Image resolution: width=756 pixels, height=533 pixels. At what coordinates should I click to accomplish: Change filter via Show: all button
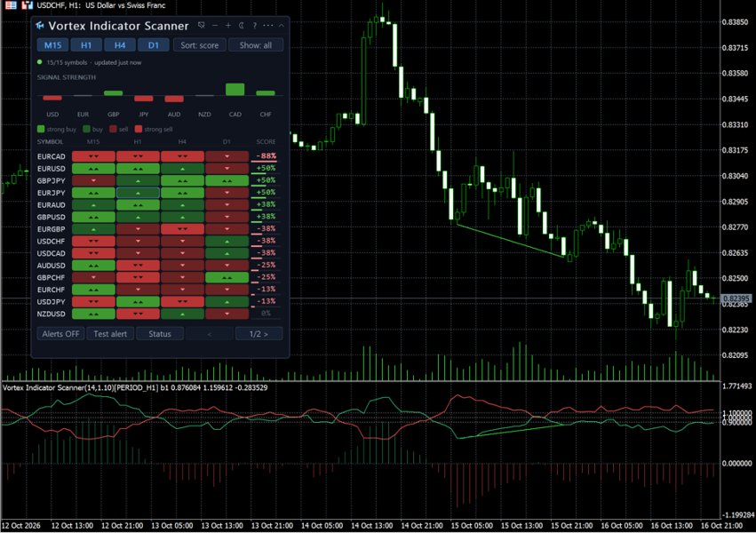click(256, 45)
